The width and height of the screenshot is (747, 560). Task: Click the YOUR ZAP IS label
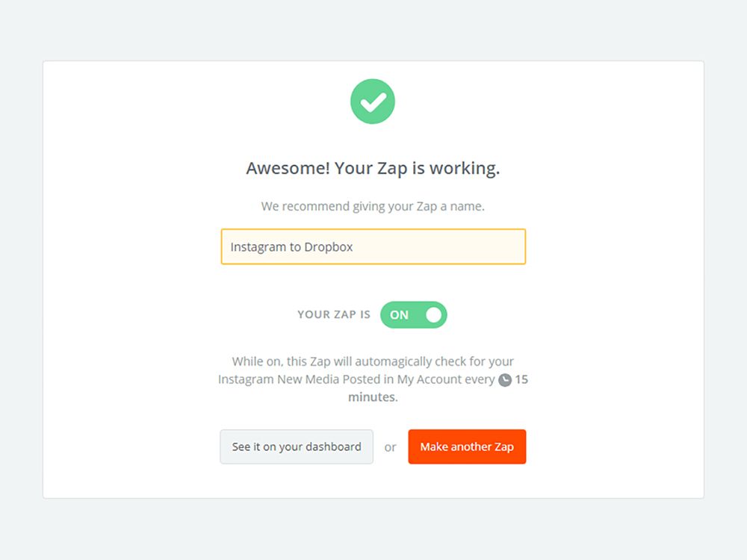click(334, 314)
